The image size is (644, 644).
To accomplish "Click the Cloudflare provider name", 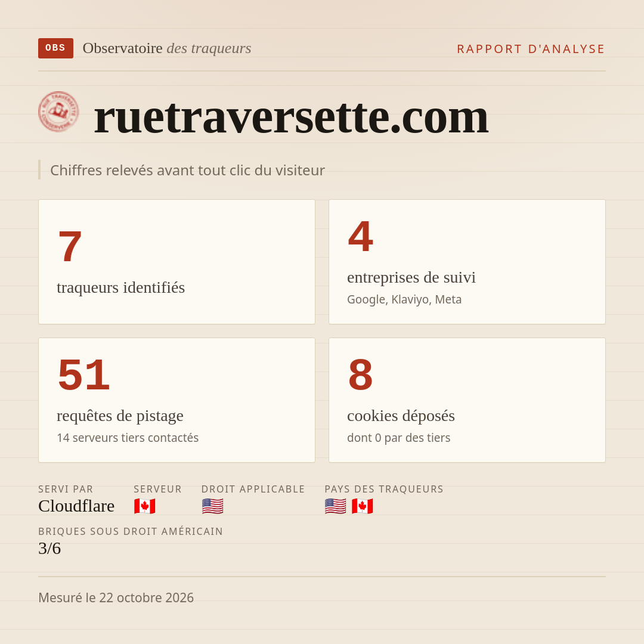I will point(76,506).
